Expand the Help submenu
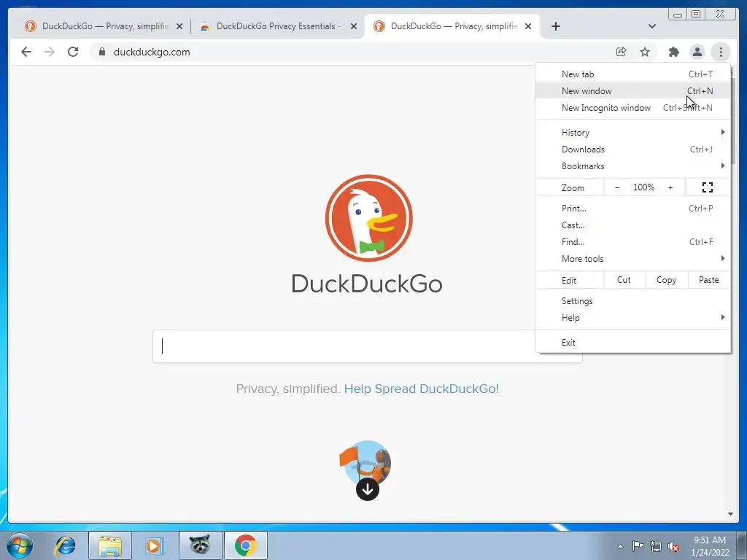This screenshot has height=560, width=747. (x=632, y=318)
